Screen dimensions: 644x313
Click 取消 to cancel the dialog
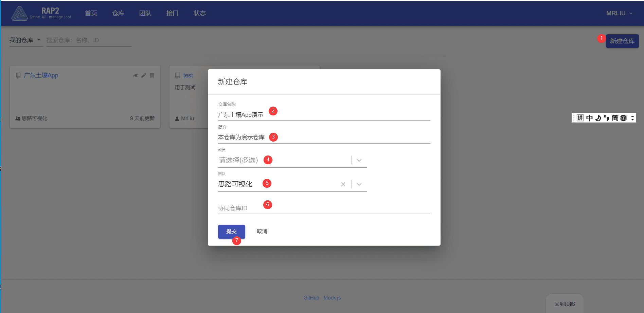click(262, 232)
